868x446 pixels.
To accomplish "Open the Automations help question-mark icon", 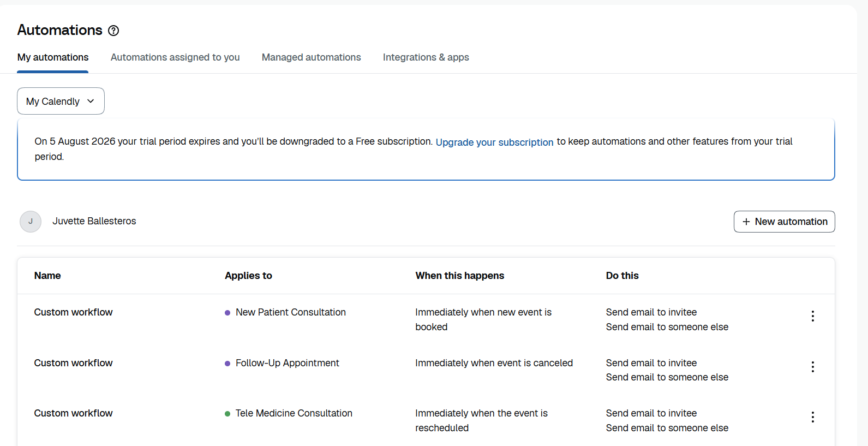I will pos(113,31).
